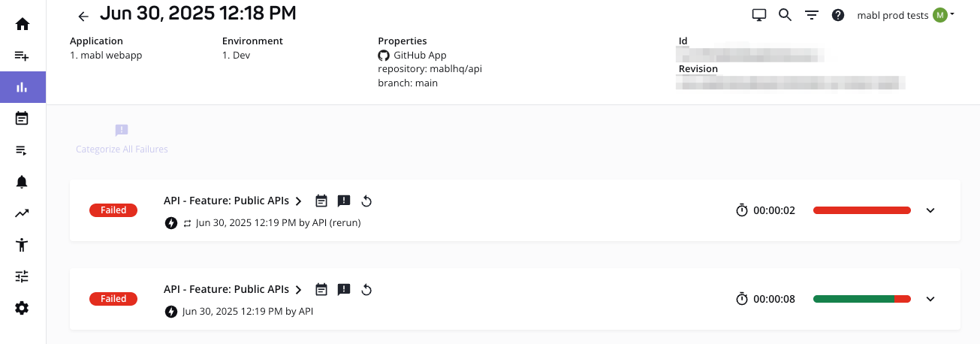Expand the second failed run's details chevron
The width and height of the screenshot is (980, 344).
coord(930,299)
